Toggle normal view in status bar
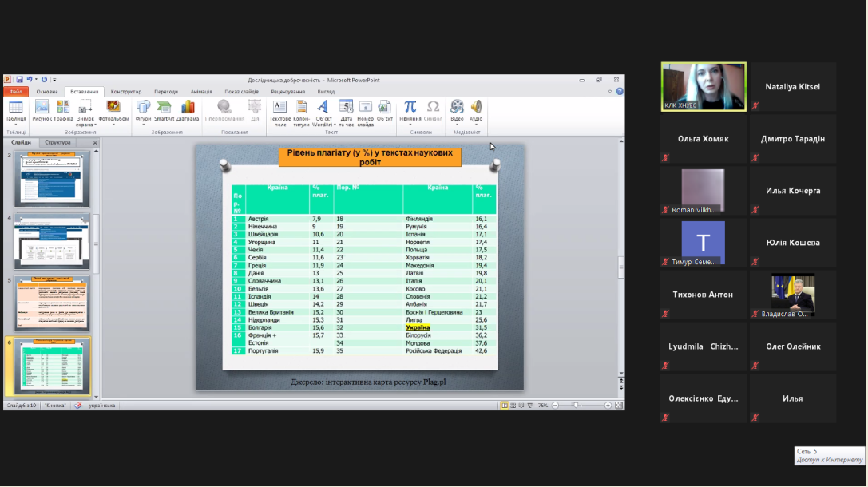 pos(505,406)
